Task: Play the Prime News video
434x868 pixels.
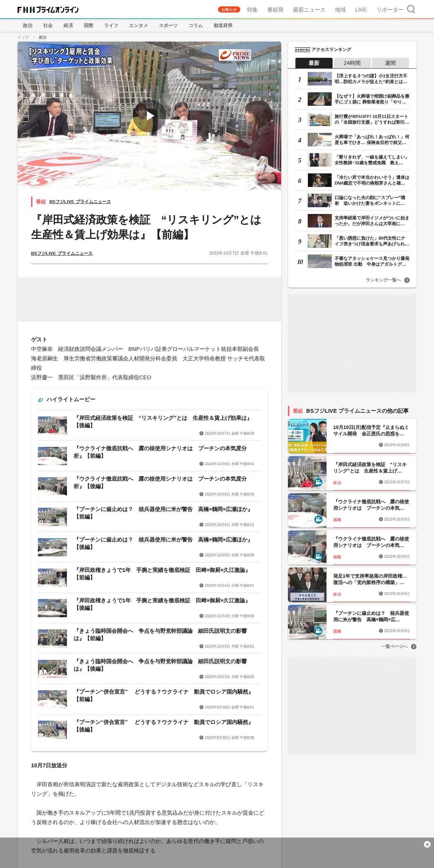Action: (149, 116)
